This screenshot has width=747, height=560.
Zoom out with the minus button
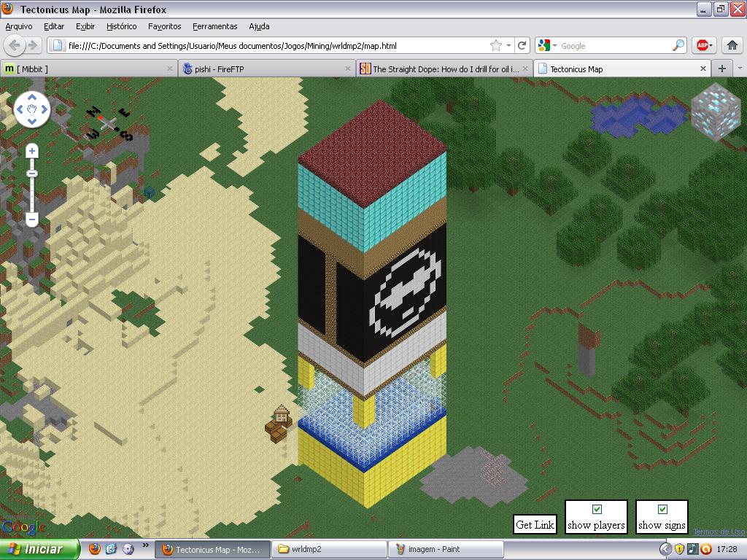[x=32, y=219]
